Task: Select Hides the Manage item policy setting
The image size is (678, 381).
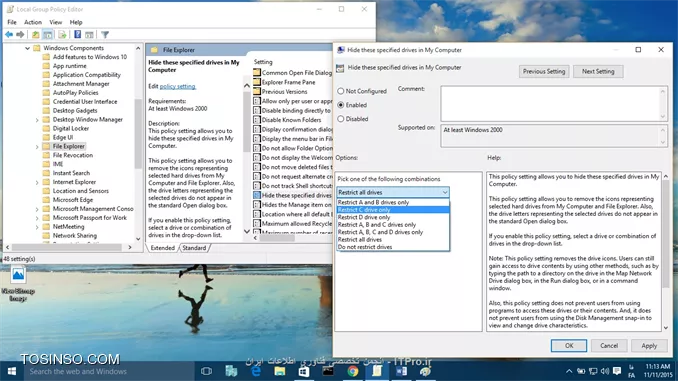Action: click(292, 205)
